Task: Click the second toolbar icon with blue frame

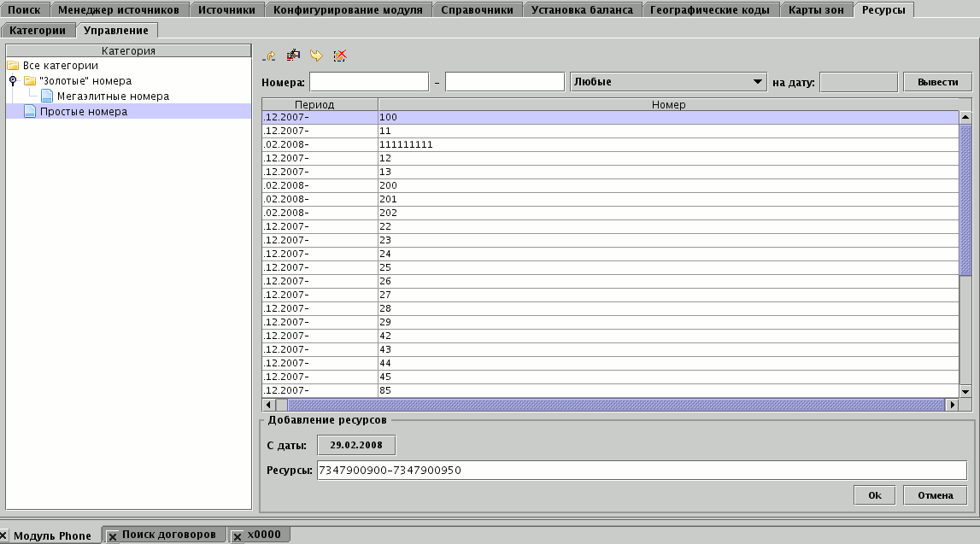Action: [293, 56]
